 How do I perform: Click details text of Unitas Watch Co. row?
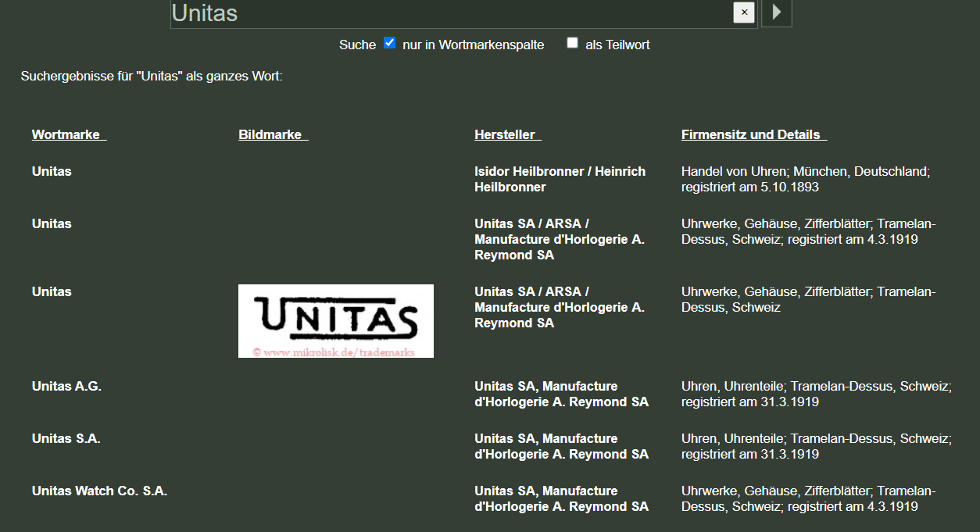click(x=808, y=498)
